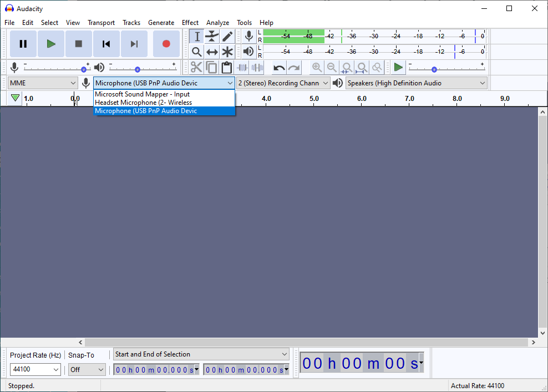Screen dimensions: 548x392
Task: Fit selection to window width
Action: [347, 68]
